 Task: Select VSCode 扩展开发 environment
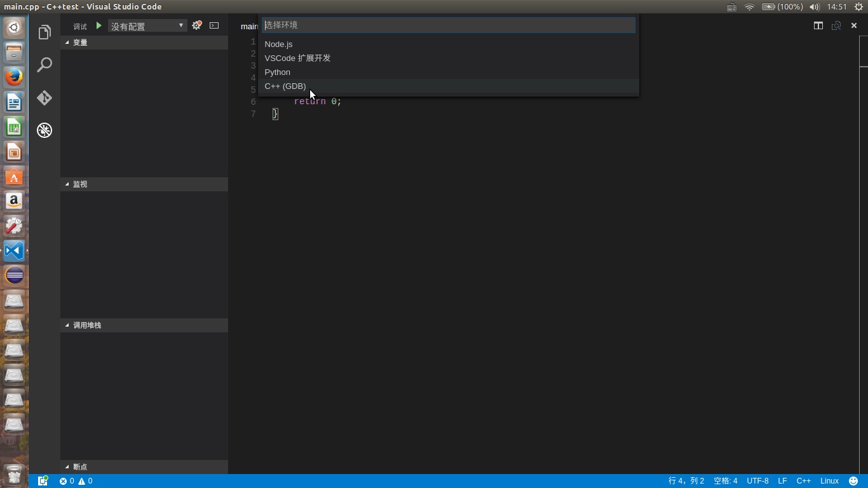tap(449, 58)
